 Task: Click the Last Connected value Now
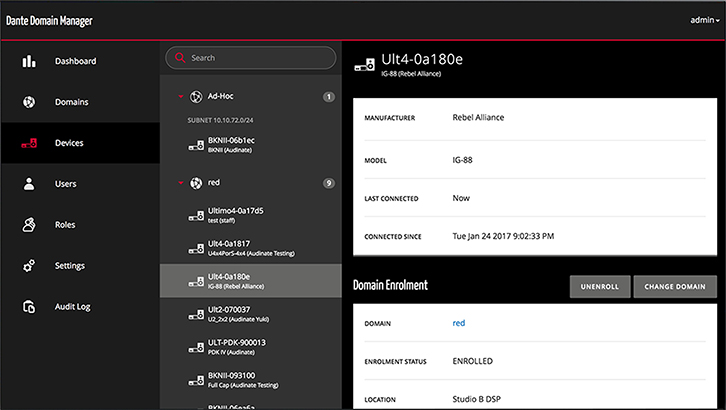(461, 198)
